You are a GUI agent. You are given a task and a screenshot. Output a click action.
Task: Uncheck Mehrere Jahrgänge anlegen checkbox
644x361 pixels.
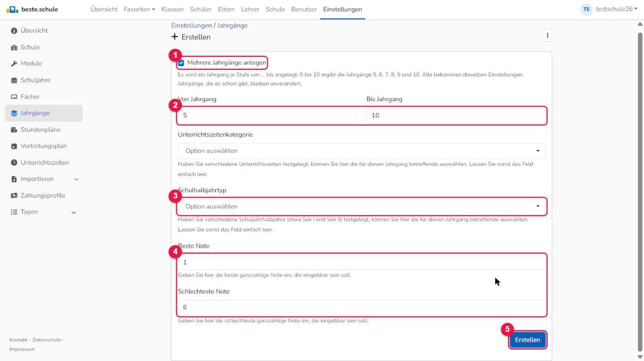click(x=181, y=63)
